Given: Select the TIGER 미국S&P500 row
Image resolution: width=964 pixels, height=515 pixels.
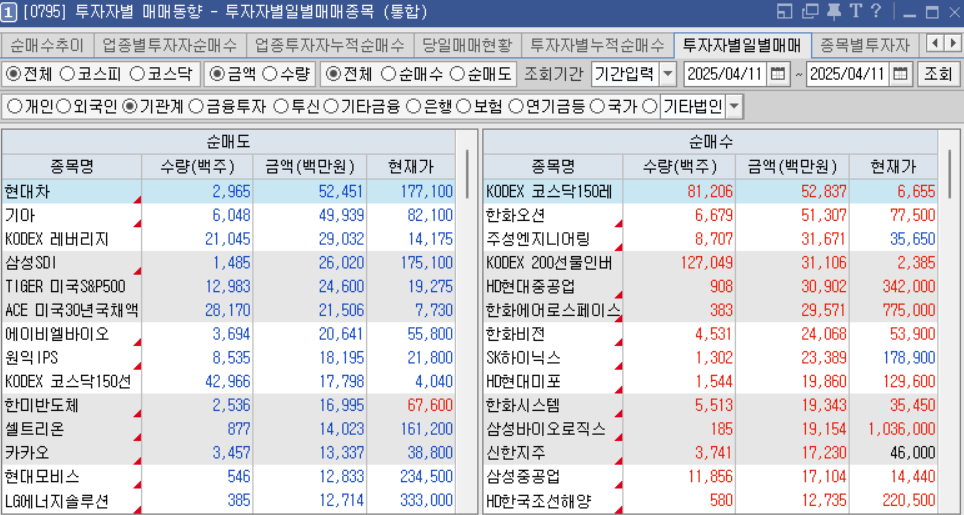Looking at the screenshot, I should point(228,286).
